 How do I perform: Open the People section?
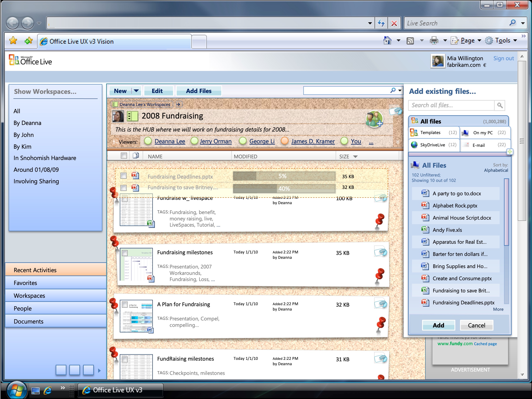[x=55, y=308]
